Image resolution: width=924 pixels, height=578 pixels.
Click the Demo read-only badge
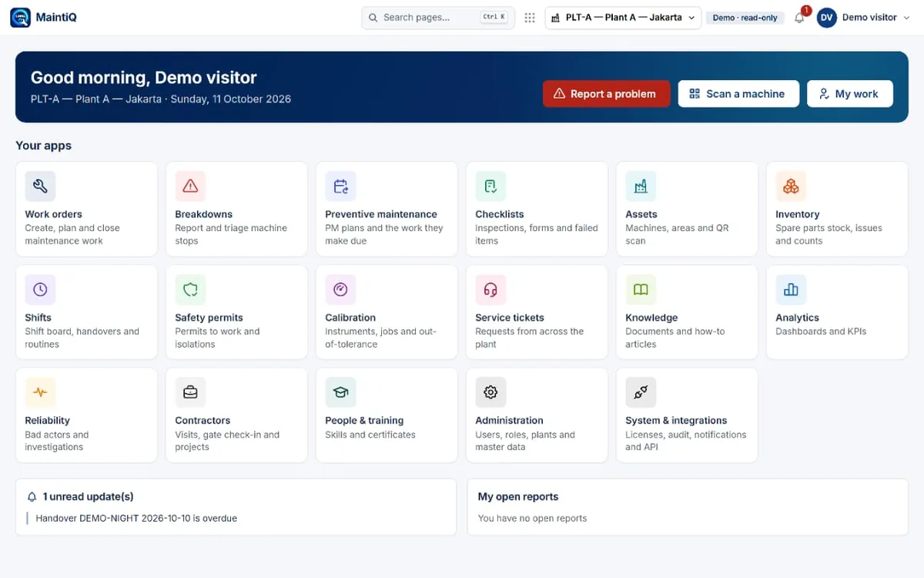[x=745, y=18]
